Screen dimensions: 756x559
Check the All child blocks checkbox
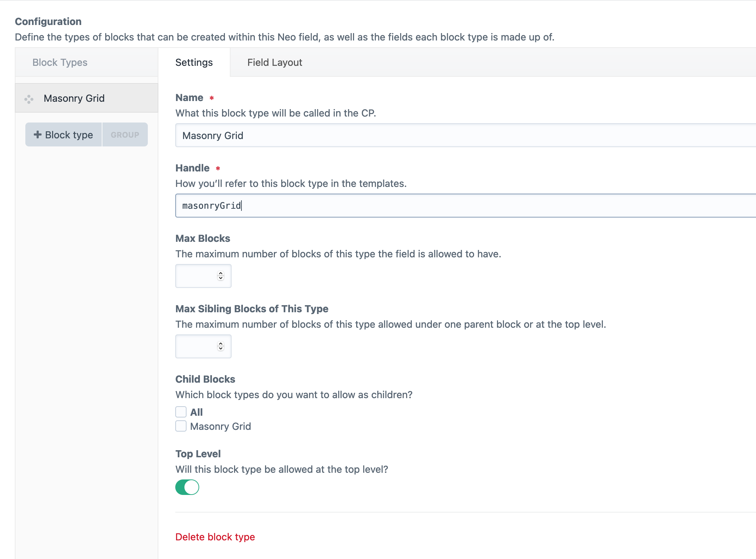[x=181, y=412]
